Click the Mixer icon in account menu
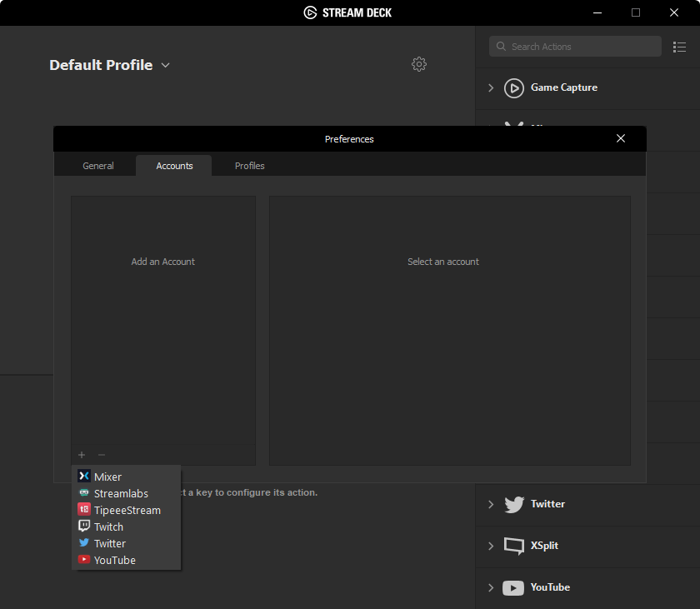This screenshot has height=609, width=700. [x=84, y=476]
